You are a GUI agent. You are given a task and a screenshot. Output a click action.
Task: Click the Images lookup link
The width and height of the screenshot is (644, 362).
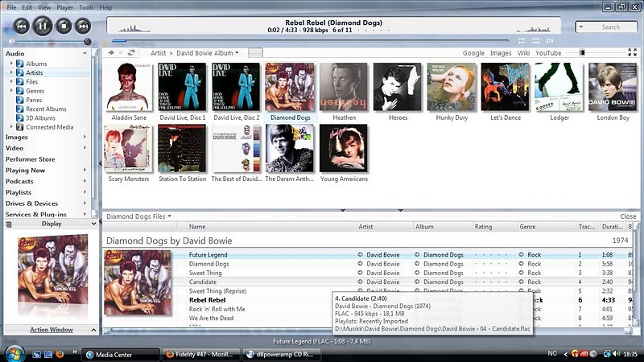[x=501, y=53]
